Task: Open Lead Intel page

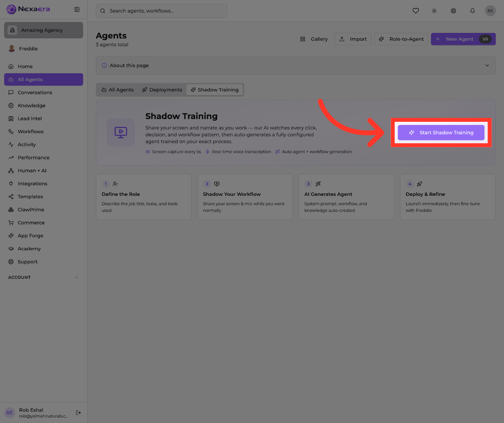Action: [43, 119]
